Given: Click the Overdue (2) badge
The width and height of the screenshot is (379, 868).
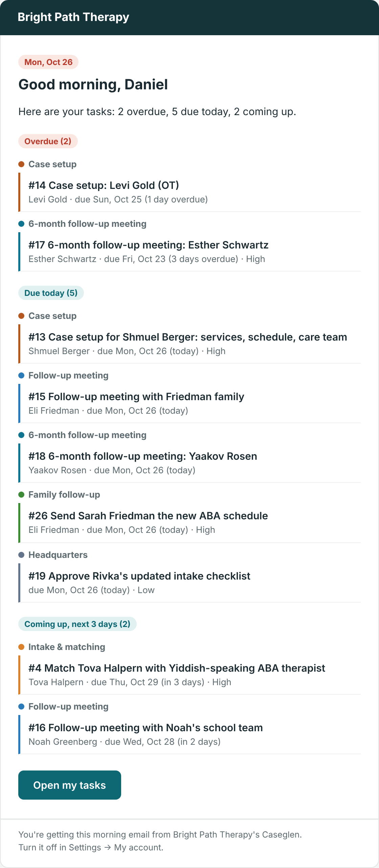Looking at the screenshot, I should coord(48,141).
